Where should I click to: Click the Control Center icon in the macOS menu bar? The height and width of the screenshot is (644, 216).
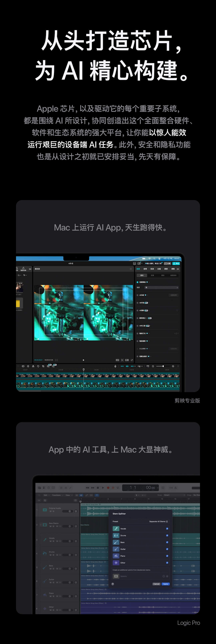click(160, 258)
